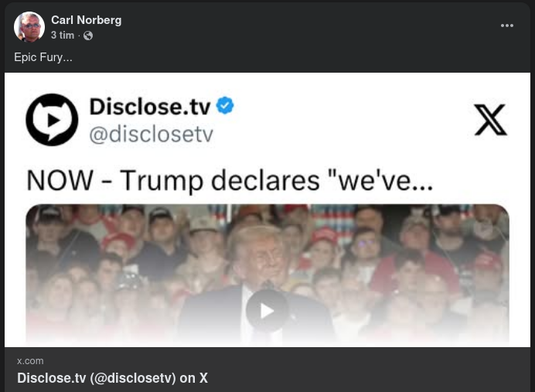Click the 'Epic Fury...' post text
This screenshot has height=392, width=535.
click(43, 57)
